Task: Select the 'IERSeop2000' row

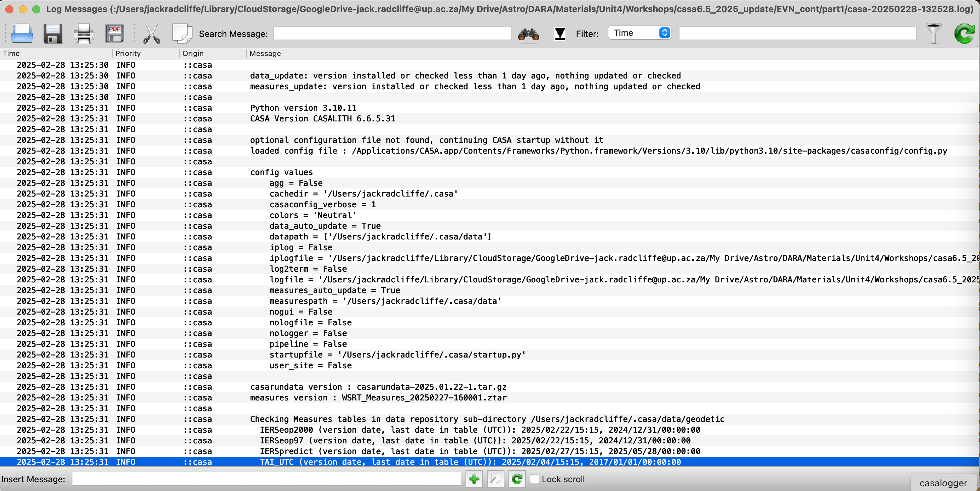Action: click(x=490, y=430)
